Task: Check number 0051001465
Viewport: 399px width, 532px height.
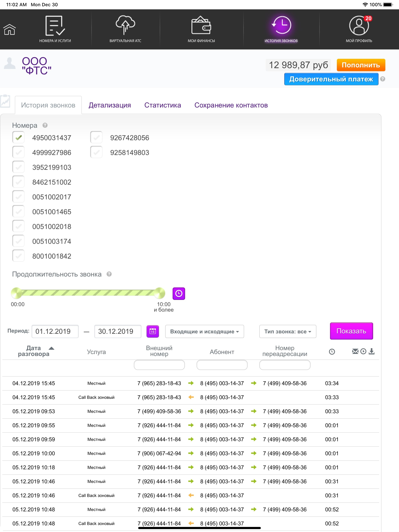Action: pos(18,211)
